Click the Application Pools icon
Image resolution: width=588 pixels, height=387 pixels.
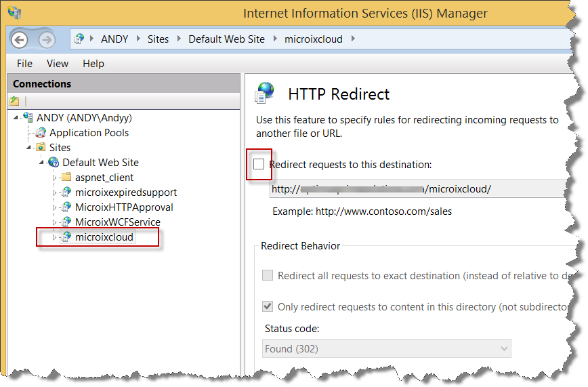click(x=41, y=133)
